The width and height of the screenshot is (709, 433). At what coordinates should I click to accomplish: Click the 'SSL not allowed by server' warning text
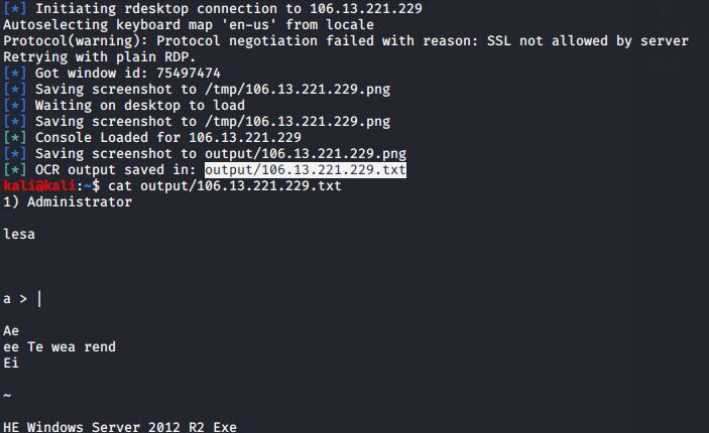coord(587,41)
